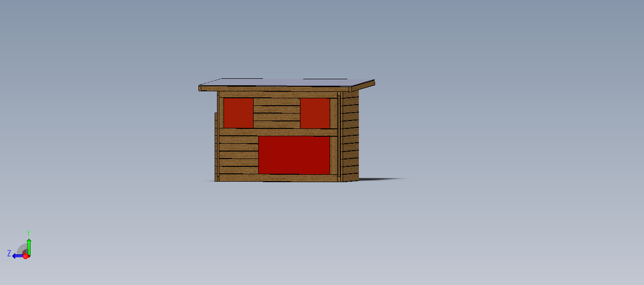Image resolution: width=644 pixels, height=285 pixels.
Task: Select the large lower red door panel
Action: coord(294,155)
